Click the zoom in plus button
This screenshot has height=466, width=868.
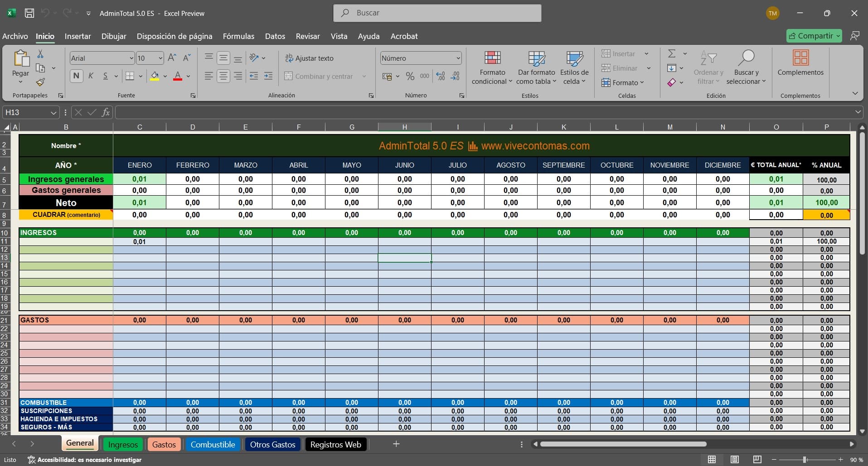pyautogui.click(x=840, y=460)
